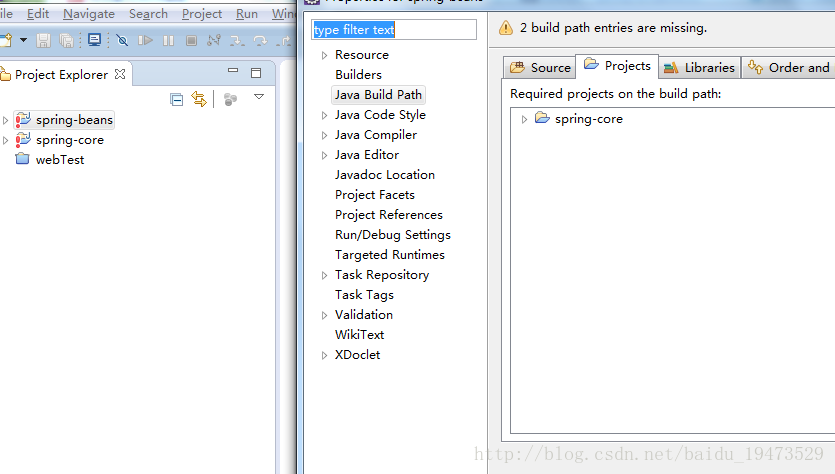Click the Terminate stop icon
835x474 pixels.
(192, 40)
